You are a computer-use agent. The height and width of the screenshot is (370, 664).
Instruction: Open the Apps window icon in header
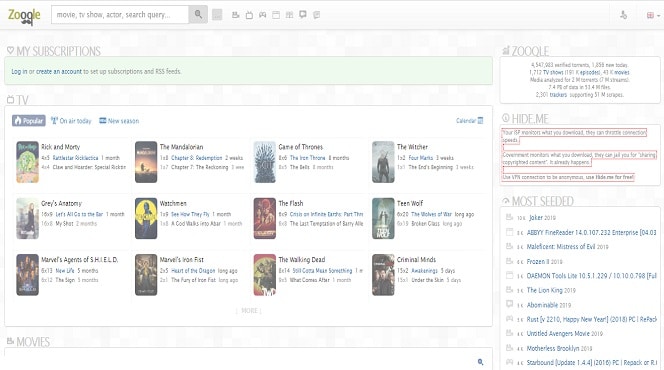(x=276, y=15)
